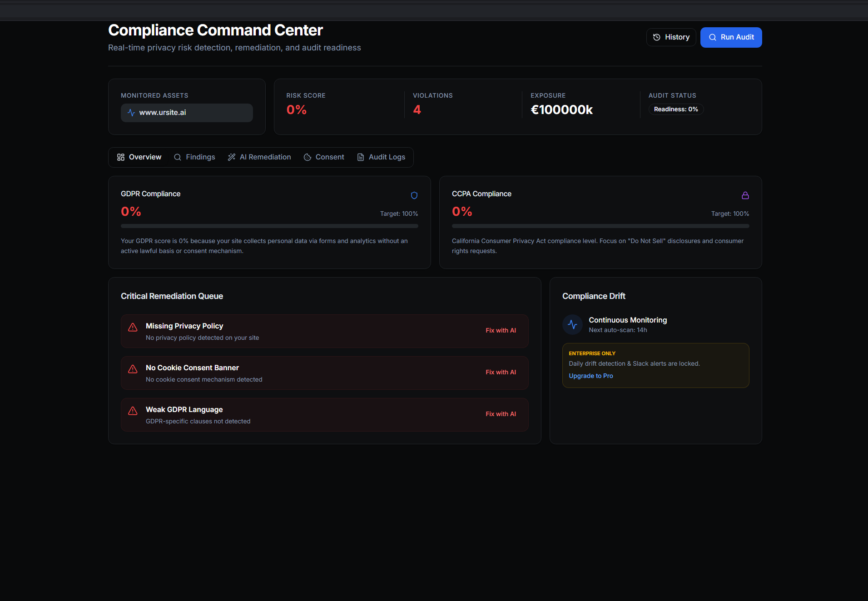The image size is (868, 601).
Task: Click the History clock icon
Action: [x=657, y=37]
